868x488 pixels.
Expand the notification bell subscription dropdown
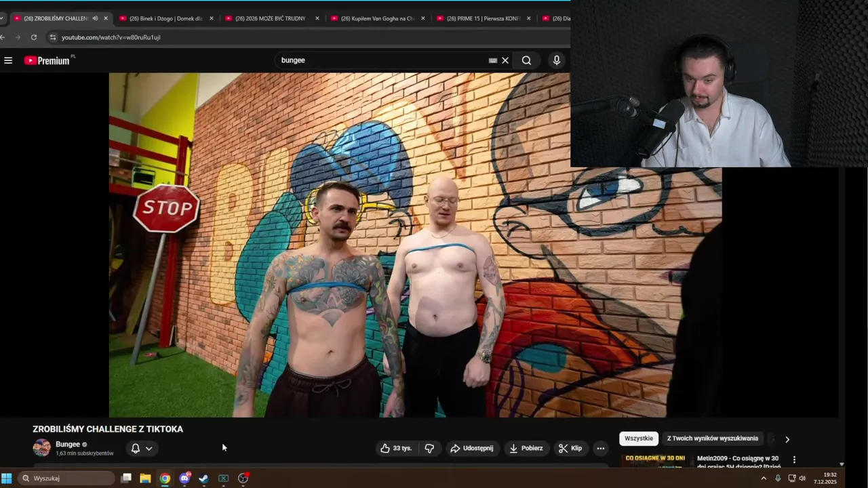pyautogui.click(x=142, y=448)
